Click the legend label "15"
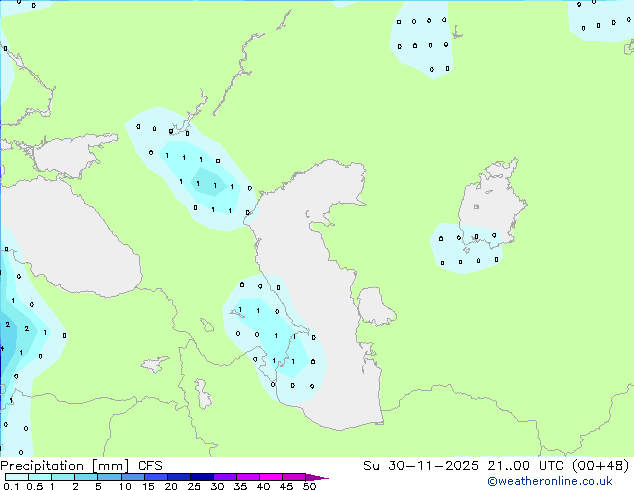This screenshot has height=490, width=634. [148, 486]
